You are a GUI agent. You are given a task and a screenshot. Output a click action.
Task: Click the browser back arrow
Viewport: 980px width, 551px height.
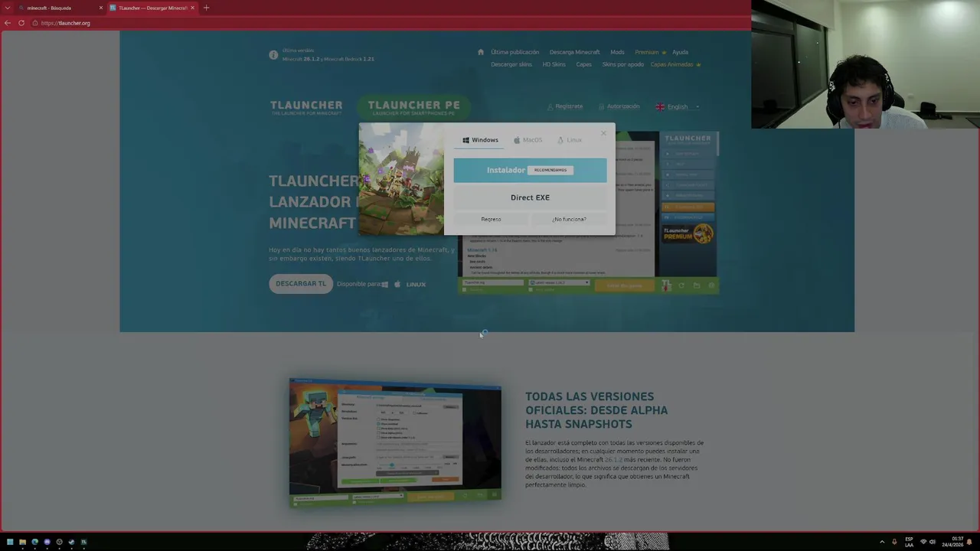(8, 23)
